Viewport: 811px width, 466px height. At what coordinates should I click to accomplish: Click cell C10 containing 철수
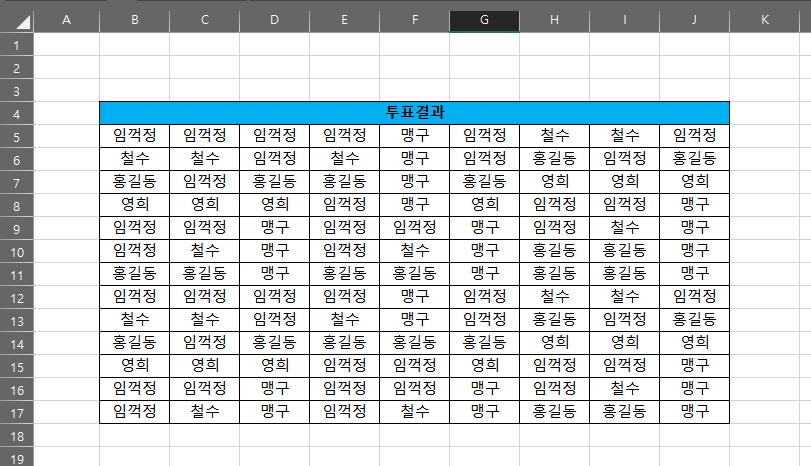pyautogui.click(x=204, y=251)
